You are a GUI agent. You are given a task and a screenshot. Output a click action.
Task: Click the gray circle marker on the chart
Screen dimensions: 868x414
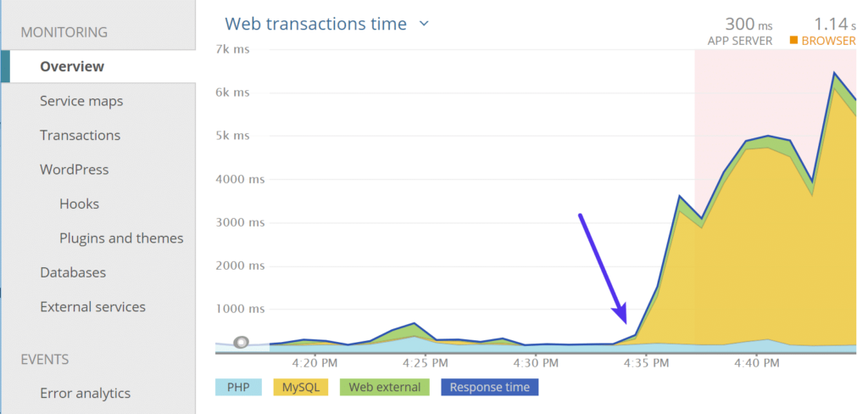coord(242,343)
